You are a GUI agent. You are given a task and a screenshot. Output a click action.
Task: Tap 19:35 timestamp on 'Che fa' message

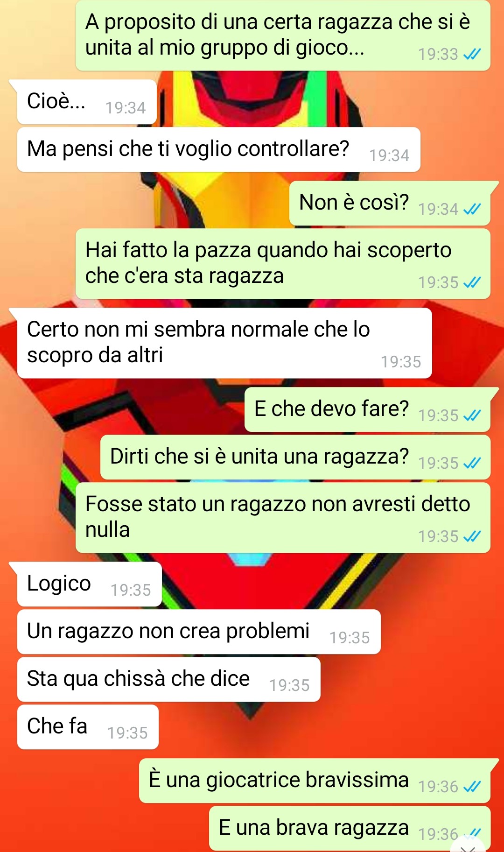(x=127, y=733)
